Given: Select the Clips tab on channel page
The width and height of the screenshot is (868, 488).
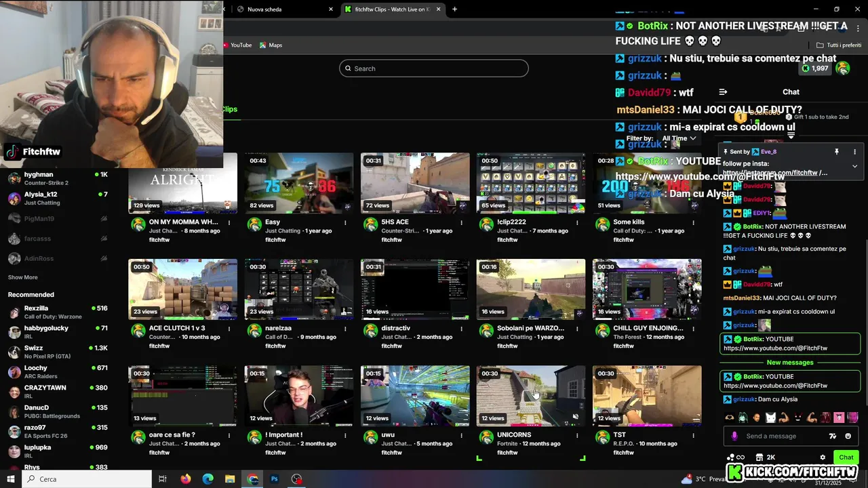Looking at the screenshot, I should (x=229, y=109).
